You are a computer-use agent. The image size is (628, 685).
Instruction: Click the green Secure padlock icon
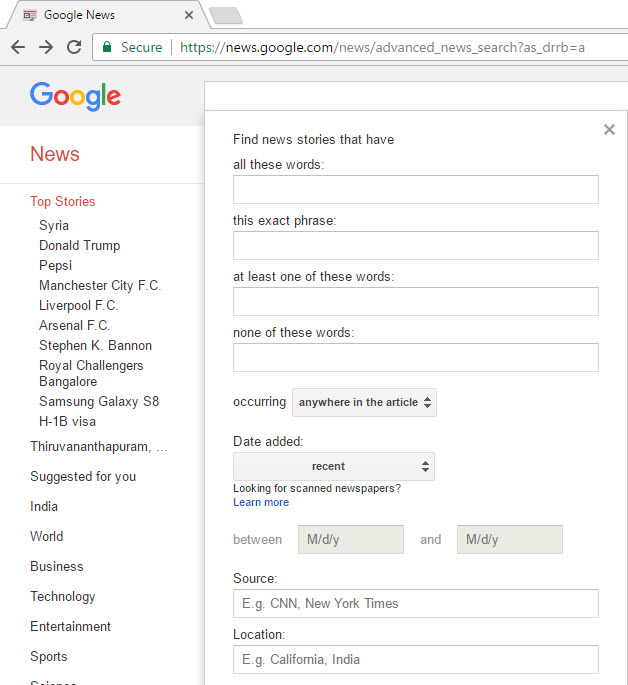(108, 47)
